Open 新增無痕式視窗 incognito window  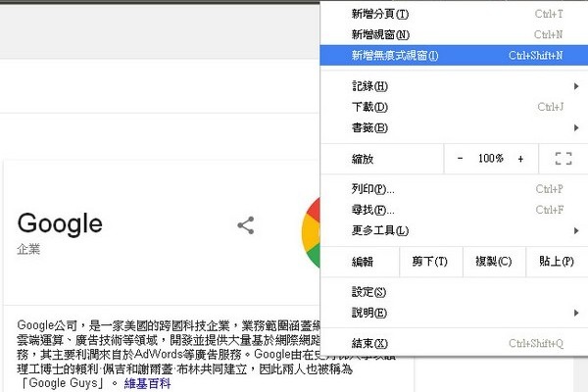click(454, 55)
